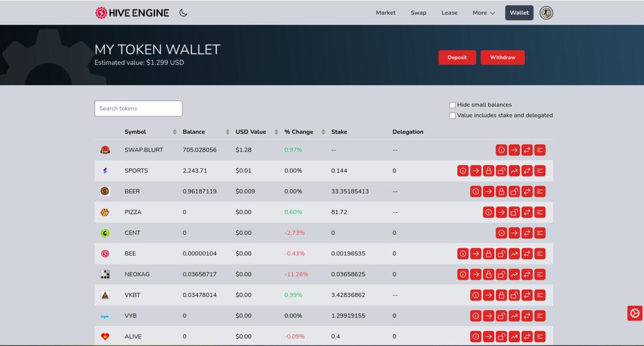Click the Delegation column header
Image resolution: width=644 pixels, height=346 pixels.
(x=408, y=132)
